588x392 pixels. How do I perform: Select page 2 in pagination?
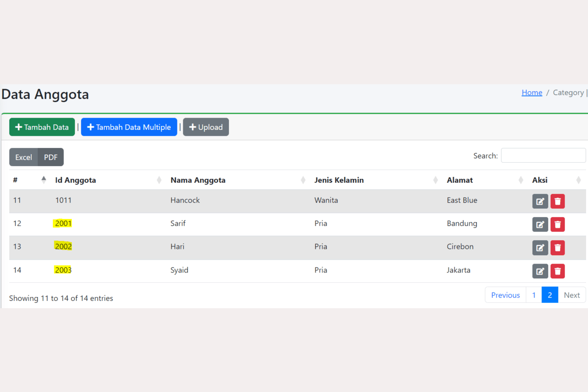[550, 295]
